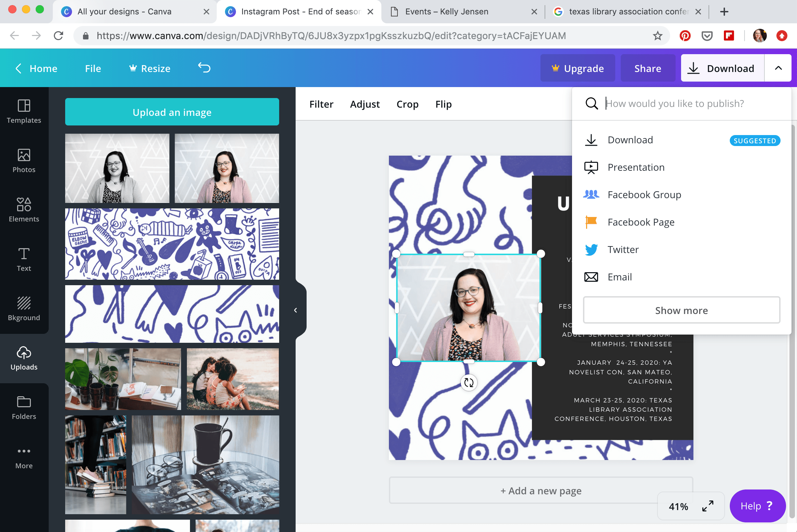Choose Twitter from the publish list
This screenshot has height=532, width=797.
coord(623,250)
